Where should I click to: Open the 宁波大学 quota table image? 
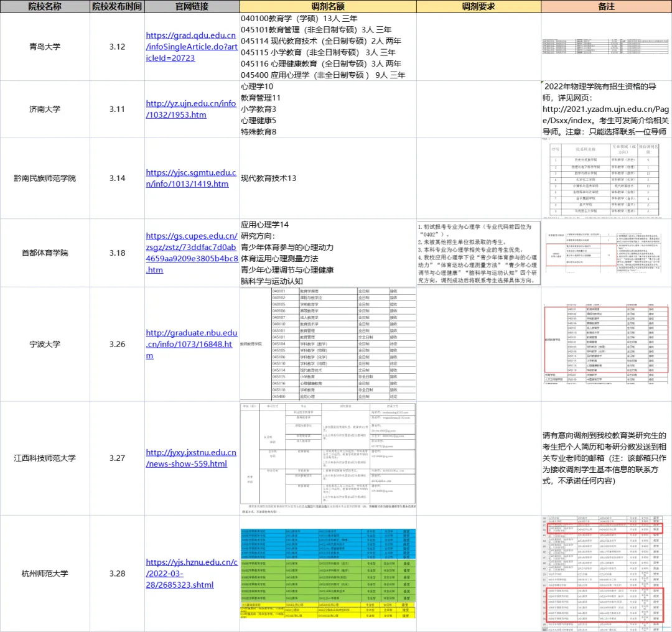[x=328, y=344]
